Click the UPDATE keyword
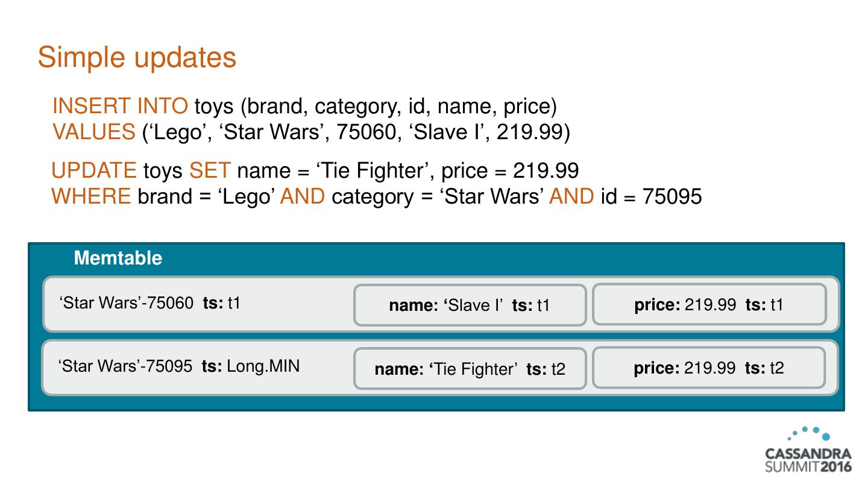Viewport: 868px width, 488px height. pos(94,171)
